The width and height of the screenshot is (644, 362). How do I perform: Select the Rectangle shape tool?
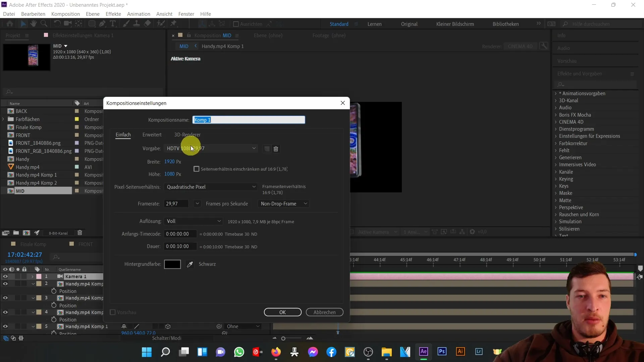(x=92, y=24)
